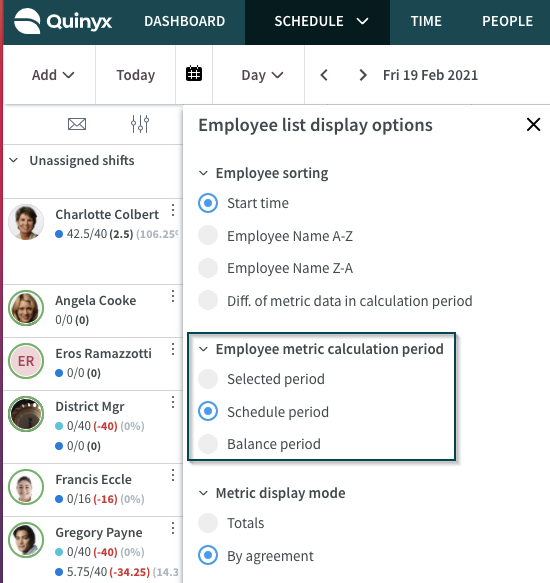Open display options sliders icon
Viewport: 550px width, 583px height.
140,124
